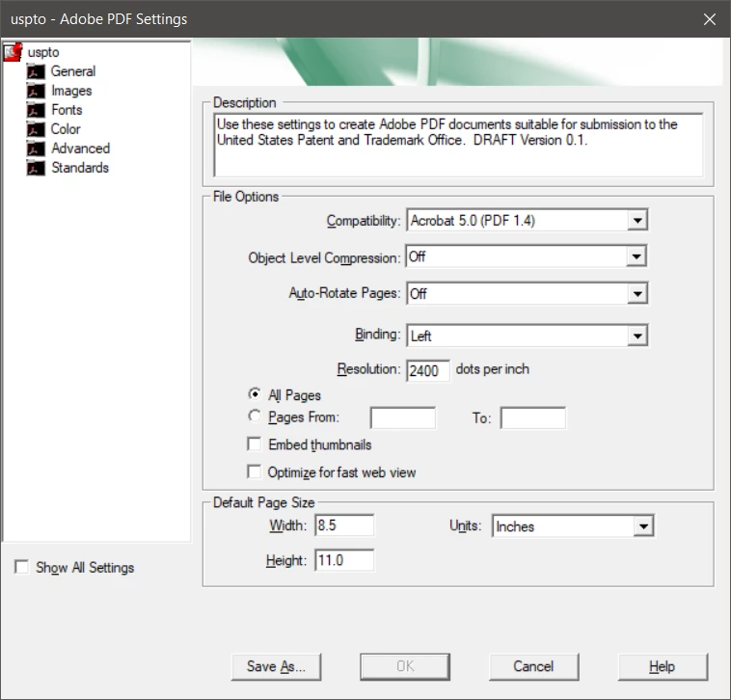Click the PDF icon beside Images
731x700 pixels.
[x=36, y=91]
